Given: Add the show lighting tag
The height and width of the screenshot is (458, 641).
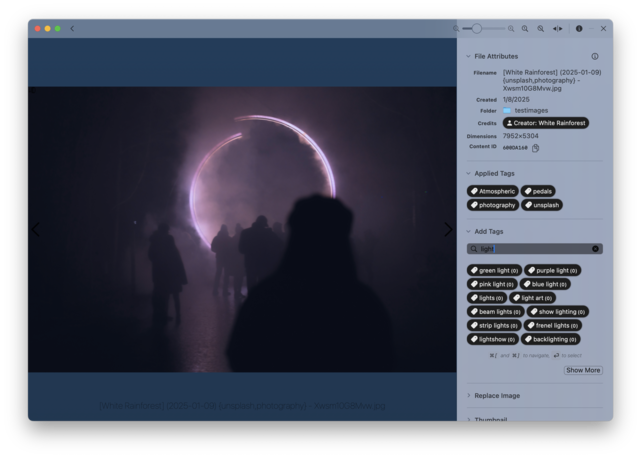Looking at the screenshot, I should click(558, 312).
